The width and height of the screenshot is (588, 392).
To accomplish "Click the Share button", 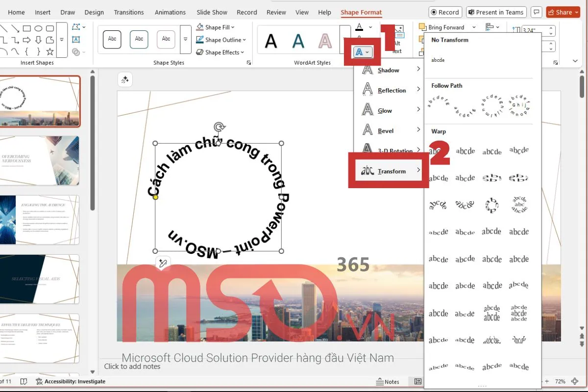I will click(563, 12).
